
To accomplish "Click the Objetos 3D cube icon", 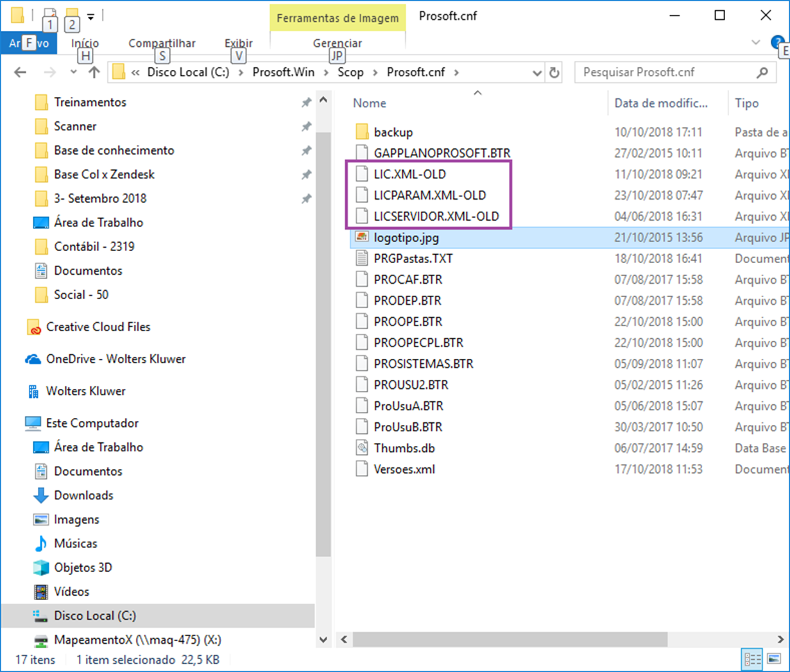I will pos(40,567).
